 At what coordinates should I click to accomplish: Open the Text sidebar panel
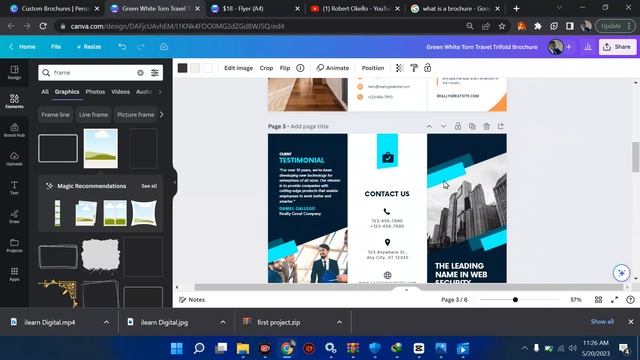point(14,187)
